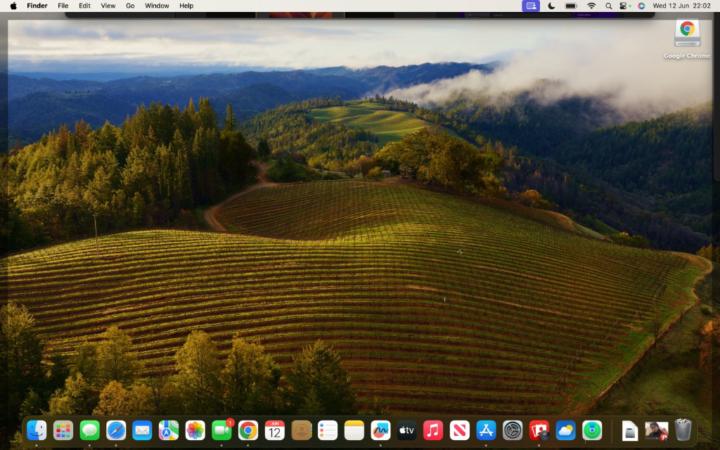Open Safari browser from the Dock
This screenshot has height=450, width=720.
pyautogui.click(x=116, y=431)
